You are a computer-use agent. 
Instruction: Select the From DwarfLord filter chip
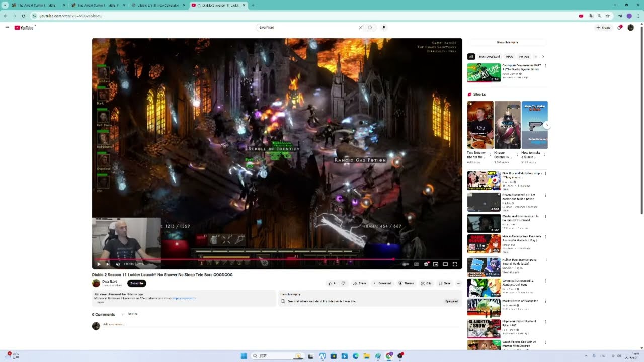click(x=489, y=57)
